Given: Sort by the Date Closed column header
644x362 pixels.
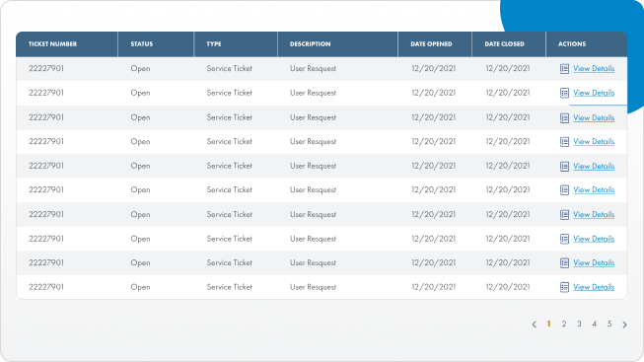Looking at the screenshot, I should point(504,44).
